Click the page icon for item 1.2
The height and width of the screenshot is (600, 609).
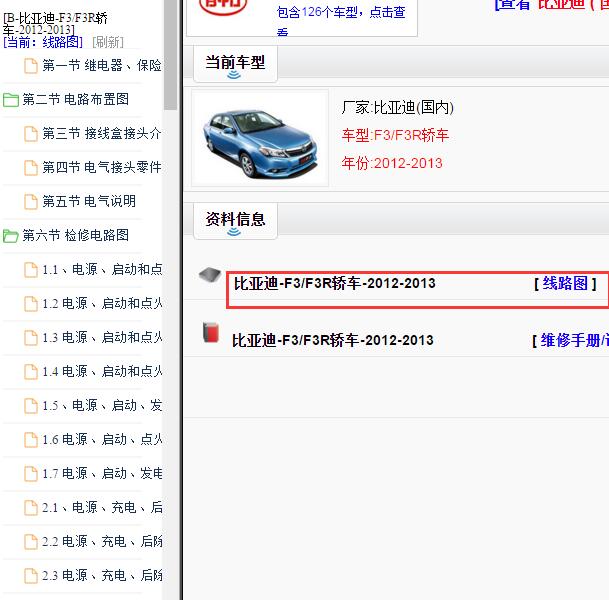[31, 304]
